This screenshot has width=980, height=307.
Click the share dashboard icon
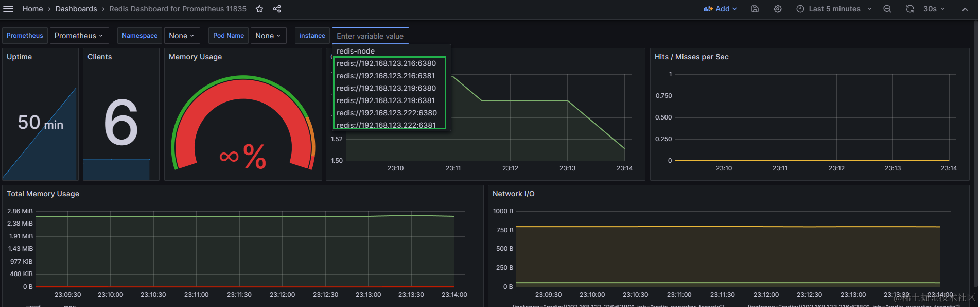point(277,9)
